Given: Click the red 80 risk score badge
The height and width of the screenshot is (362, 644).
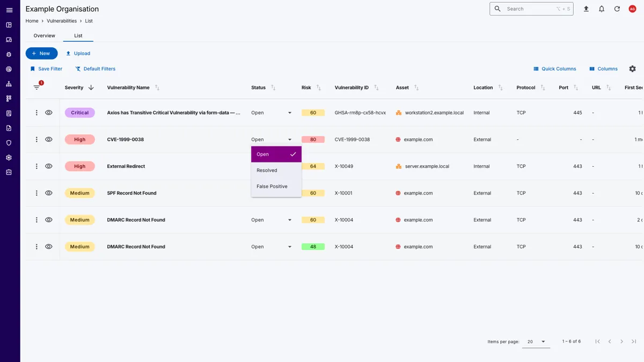Looking at the screenshot, I should pyautogui.click(x=313, y=139).
